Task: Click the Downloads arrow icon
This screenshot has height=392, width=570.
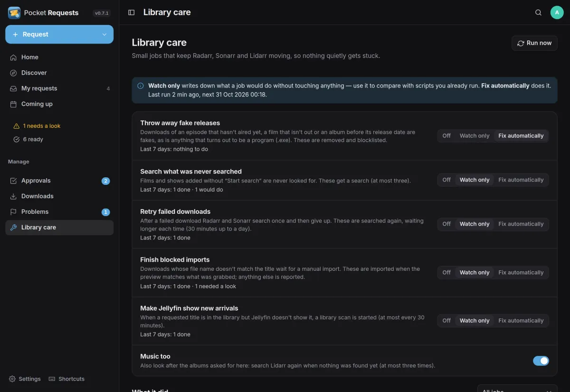Action: point(13,196)
